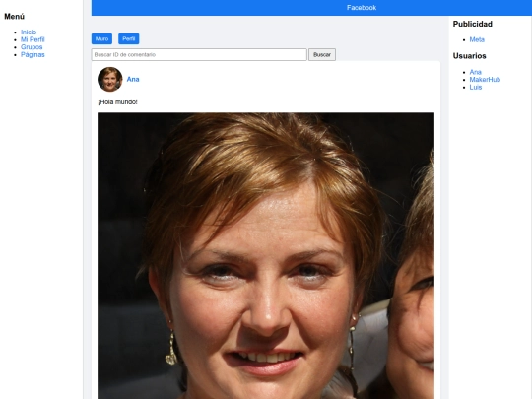Screen dimensions: 532x399
Task: Click Ana's round profile avatar
Action: [x=110, y=80]
